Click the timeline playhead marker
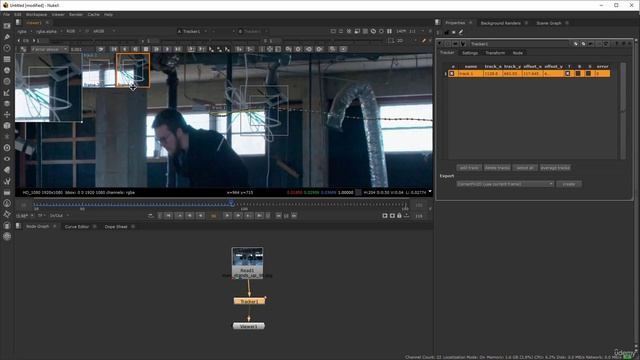 coord(232,203)
